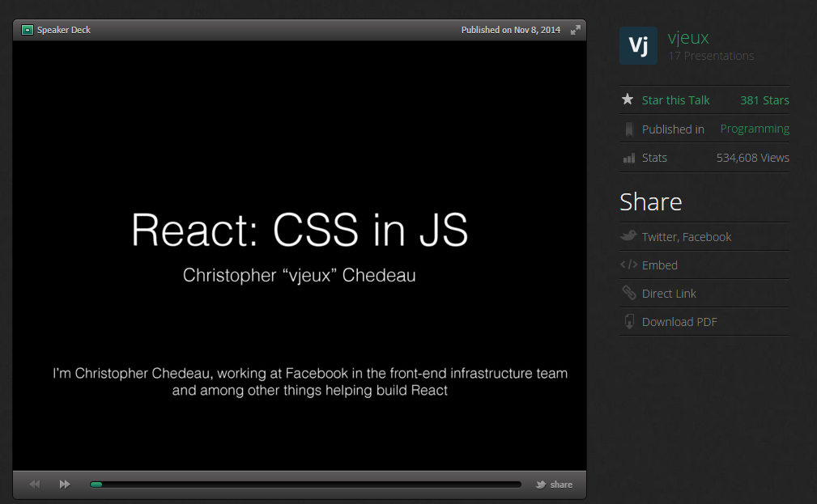
Task: Click the 534,608 Views count
Action: [x=752, y=158]
